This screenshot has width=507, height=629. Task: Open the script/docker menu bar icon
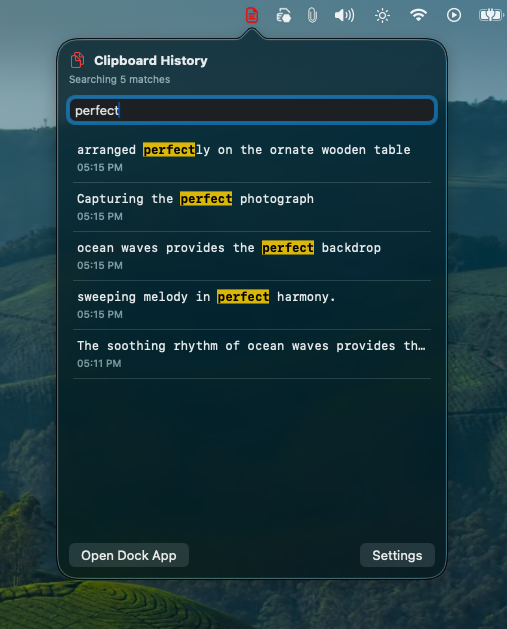284,16
